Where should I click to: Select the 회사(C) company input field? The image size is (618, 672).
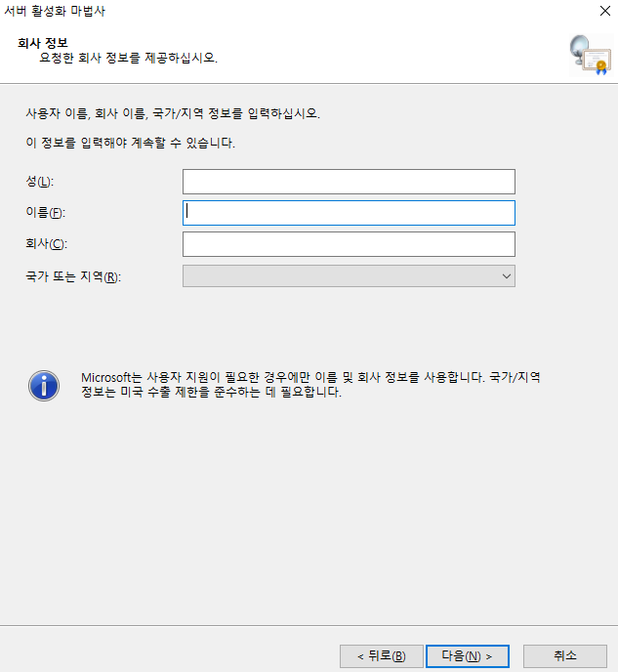tap(349, 244)
